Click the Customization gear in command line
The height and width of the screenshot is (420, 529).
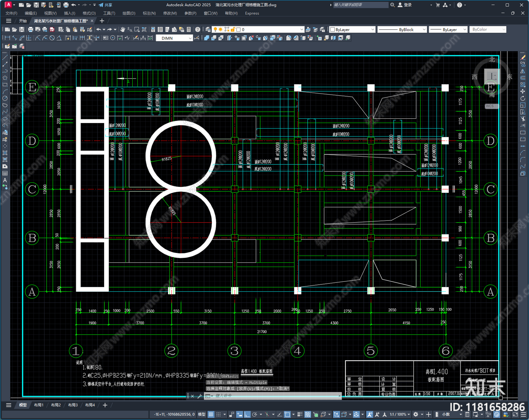tap(199, 396)
